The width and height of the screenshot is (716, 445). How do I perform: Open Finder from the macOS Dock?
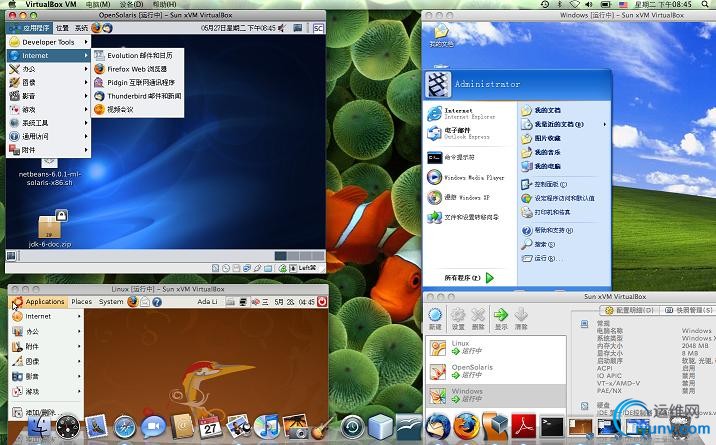pos(40,427)
